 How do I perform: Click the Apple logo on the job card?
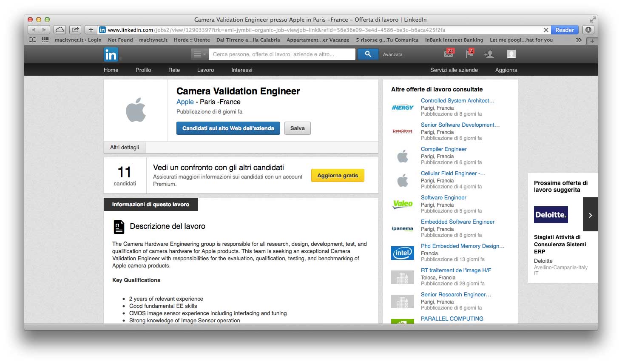(136, 110)
